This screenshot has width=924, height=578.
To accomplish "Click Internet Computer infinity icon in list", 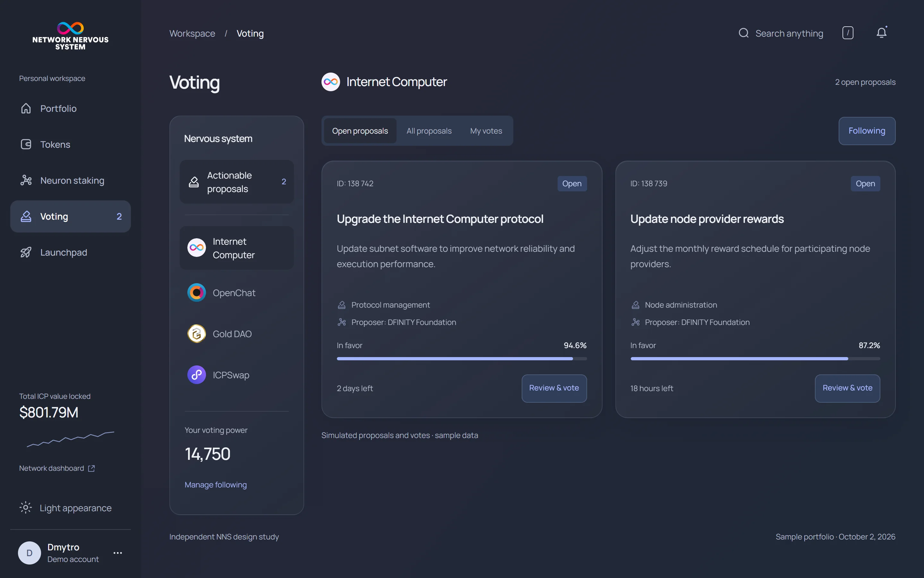I will [197, 248].
